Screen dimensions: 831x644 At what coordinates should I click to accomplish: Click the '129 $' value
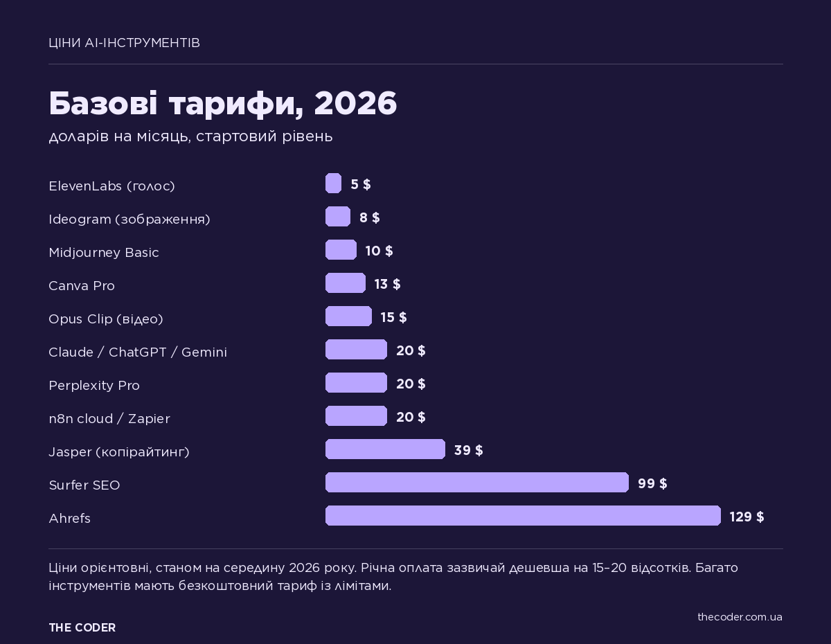click(747, 517)
